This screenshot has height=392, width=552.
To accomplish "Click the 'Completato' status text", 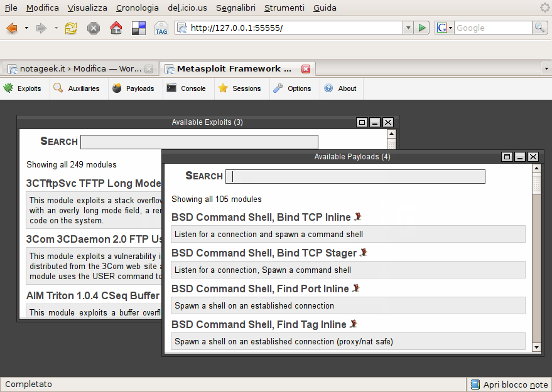I will click(x=28, y=384).
